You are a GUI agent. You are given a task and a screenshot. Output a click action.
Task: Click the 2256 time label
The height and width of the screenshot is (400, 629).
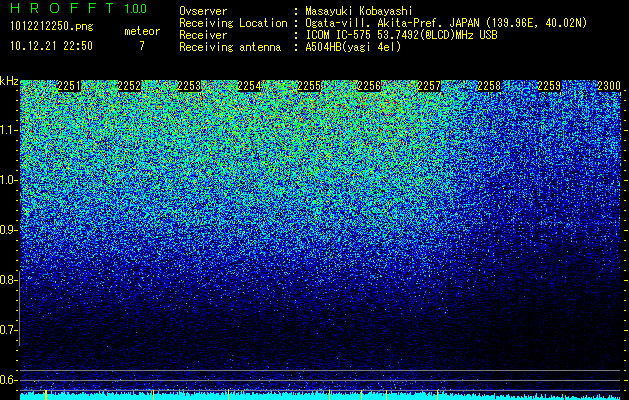tap(369, 86)
